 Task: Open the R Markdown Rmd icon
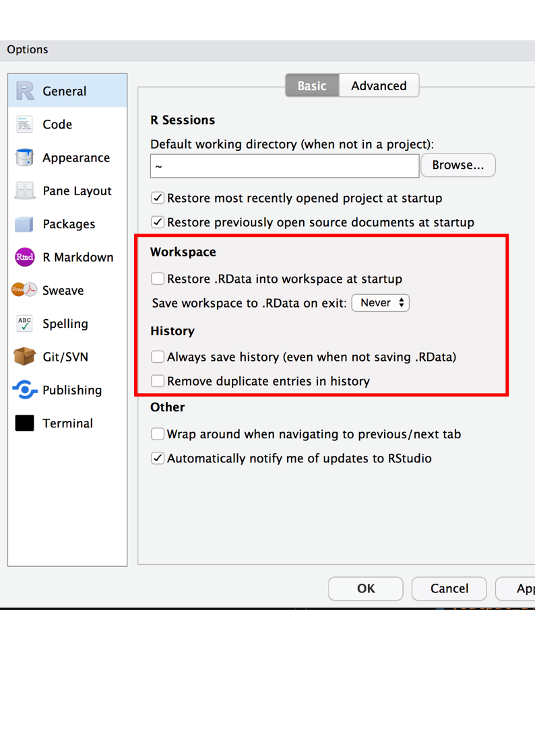(25, 257)
